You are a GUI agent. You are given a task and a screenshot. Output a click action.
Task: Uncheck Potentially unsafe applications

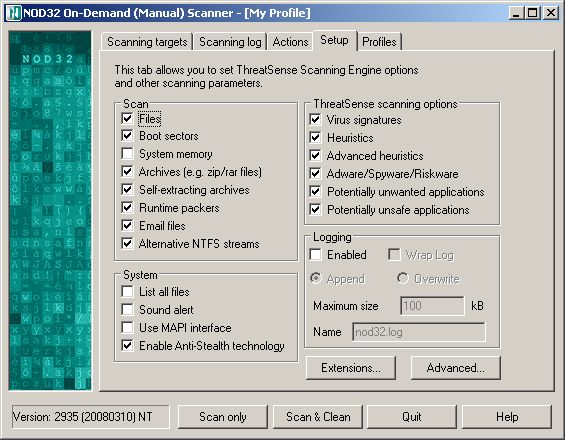pos(315,210)
